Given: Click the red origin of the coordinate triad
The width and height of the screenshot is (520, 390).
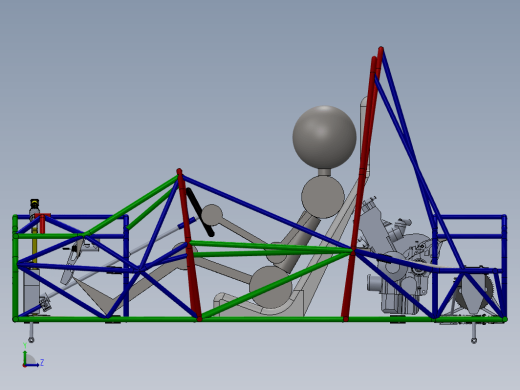Looking at the screenshot, I should tap(24, 366).
